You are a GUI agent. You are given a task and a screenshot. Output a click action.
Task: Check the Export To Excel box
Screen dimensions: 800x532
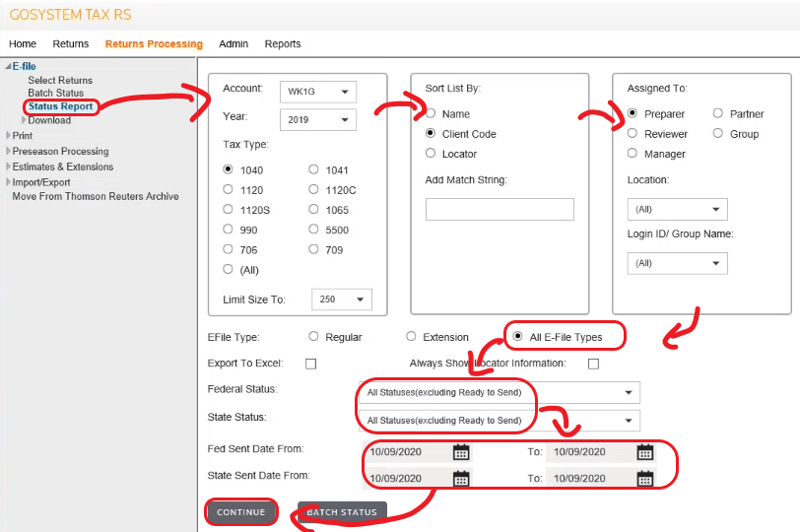(x=310, y=364)
